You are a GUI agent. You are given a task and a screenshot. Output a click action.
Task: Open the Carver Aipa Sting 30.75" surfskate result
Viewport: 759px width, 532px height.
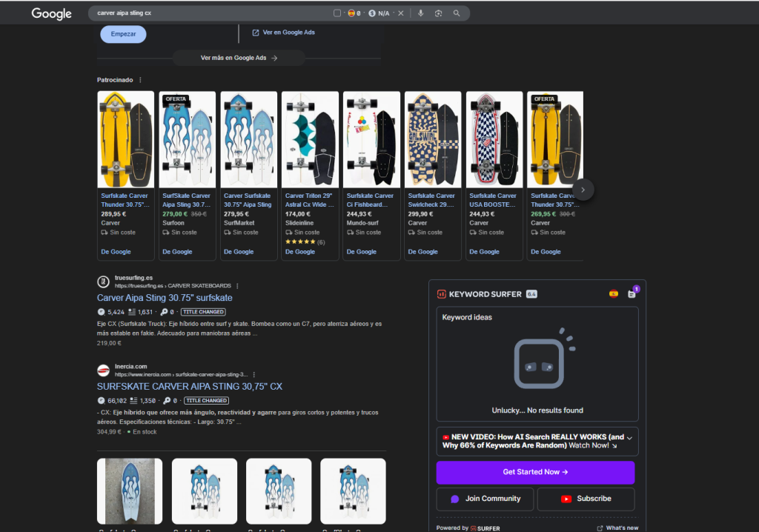point(165,298)
